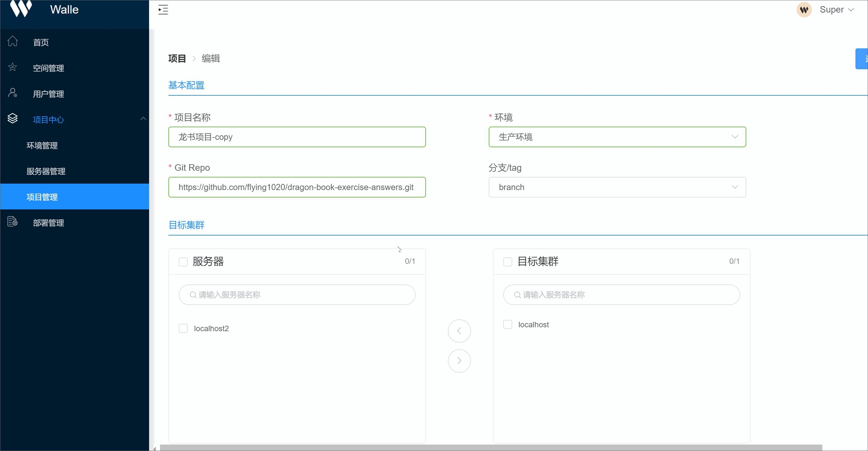
Task: Click the 分支/tag field label
Action: (505, 168)
